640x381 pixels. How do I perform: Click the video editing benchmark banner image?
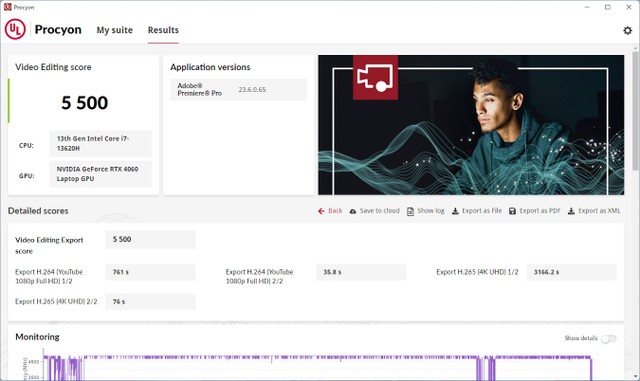(x=471, y=125)
